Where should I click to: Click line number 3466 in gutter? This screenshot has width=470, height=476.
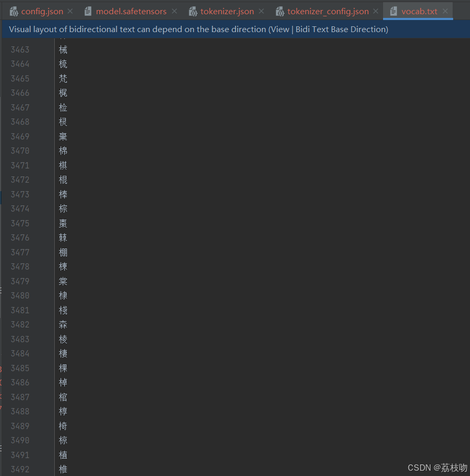[x=20, y=93]
